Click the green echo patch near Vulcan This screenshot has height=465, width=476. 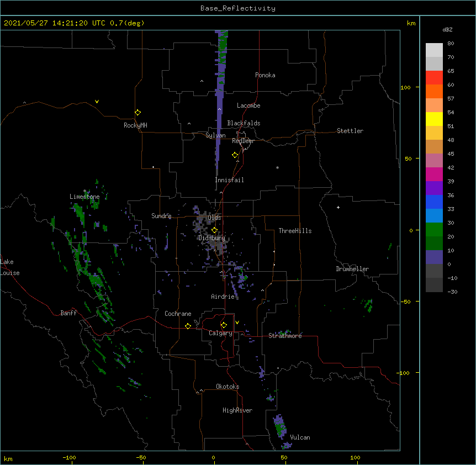[280, 427]
